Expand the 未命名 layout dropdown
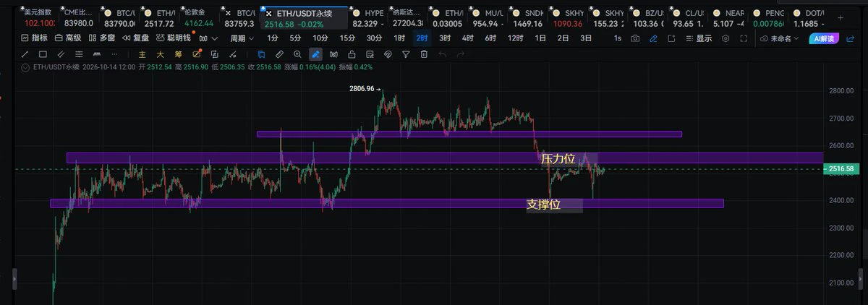Image resolution: width=868 pixels, height=305 pixels. (779, 38)
